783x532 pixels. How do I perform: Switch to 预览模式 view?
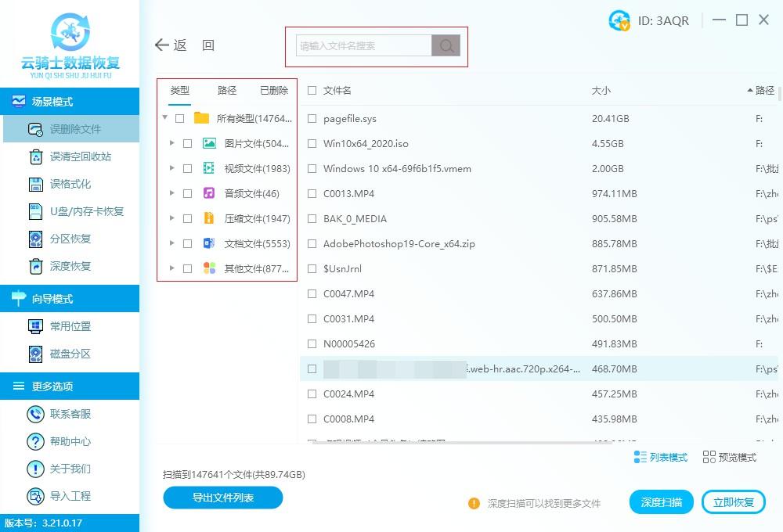729,457
